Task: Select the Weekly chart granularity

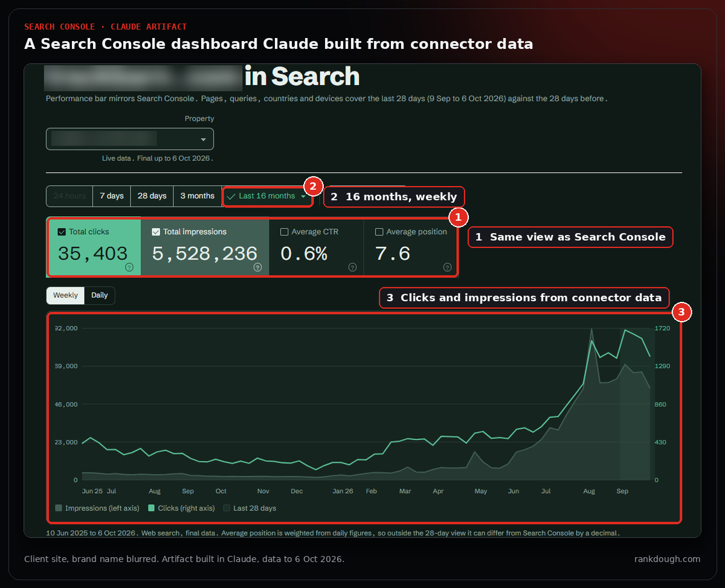Action: pos(65,295)
